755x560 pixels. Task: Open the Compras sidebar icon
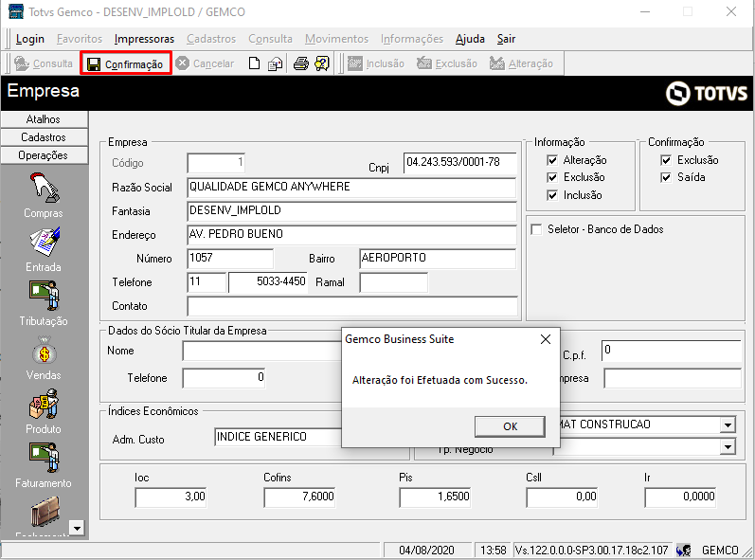[44, 189]
